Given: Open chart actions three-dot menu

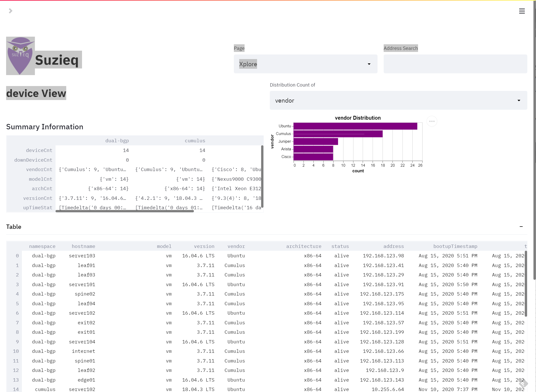Looking at the screenshot, I should point(432,121).
